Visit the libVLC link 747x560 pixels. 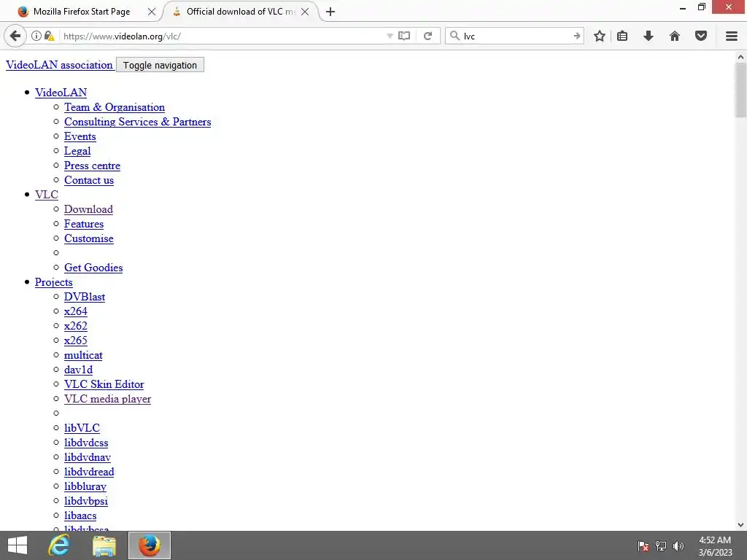[82, 427]
